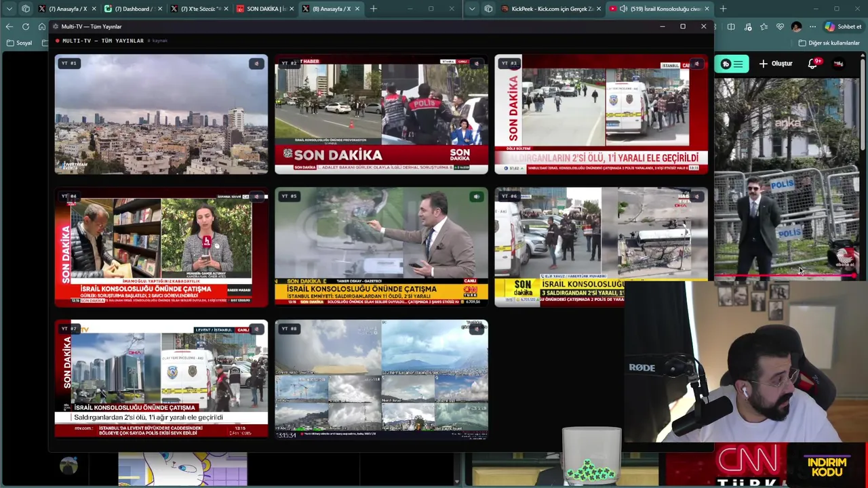Open tab search dropdown in right browser
The width and height of the screenshot is (868, 488).
click(472, 9)
